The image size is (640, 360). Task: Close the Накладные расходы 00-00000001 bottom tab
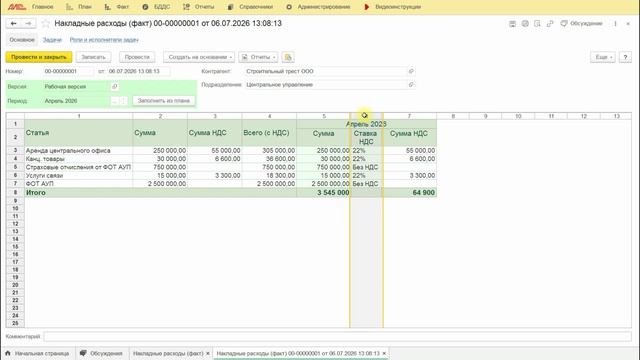pos(384,353)
